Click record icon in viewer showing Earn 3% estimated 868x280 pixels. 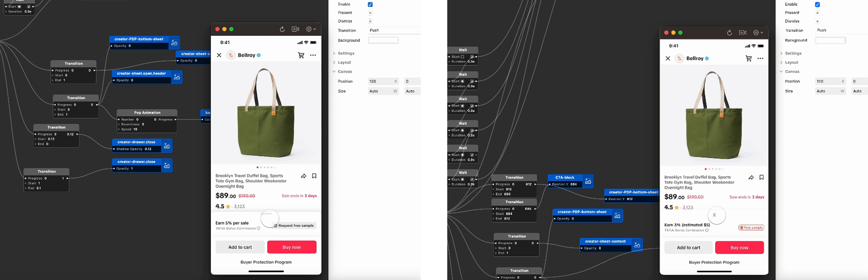[x=743, y=33]
